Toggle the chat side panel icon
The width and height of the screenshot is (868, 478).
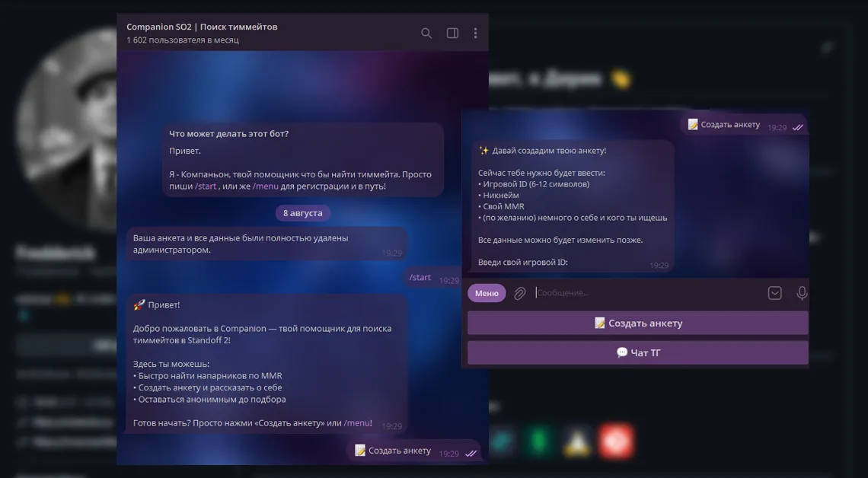pos(452,33)
